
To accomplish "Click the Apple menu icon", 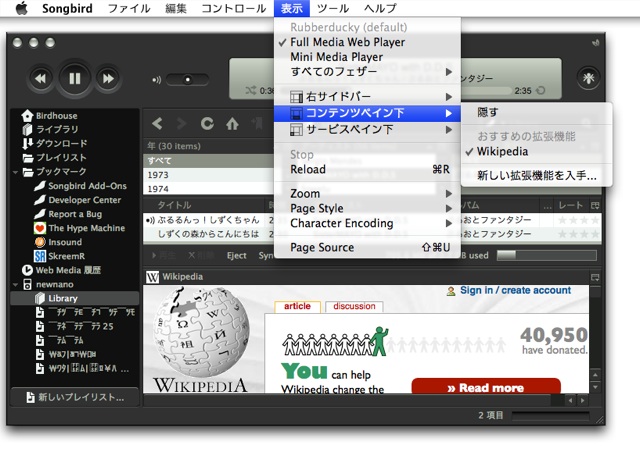I will point(22,8).
